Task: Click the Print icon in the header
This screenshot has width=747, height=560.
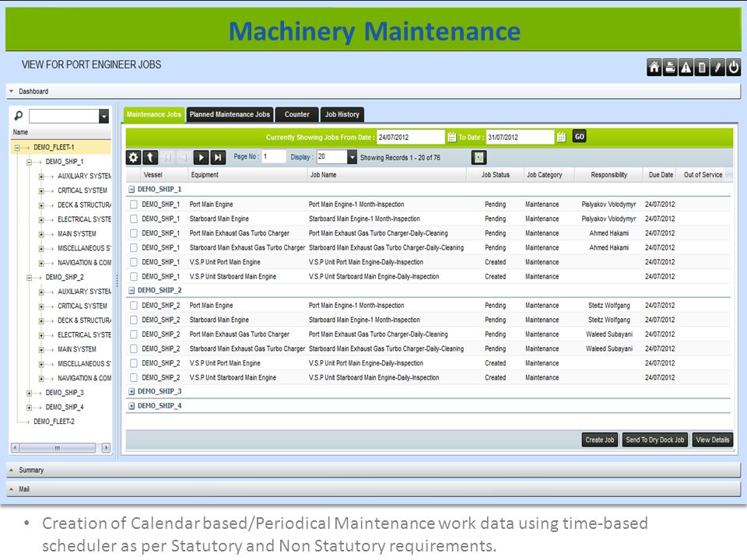Action: point(670,68)
